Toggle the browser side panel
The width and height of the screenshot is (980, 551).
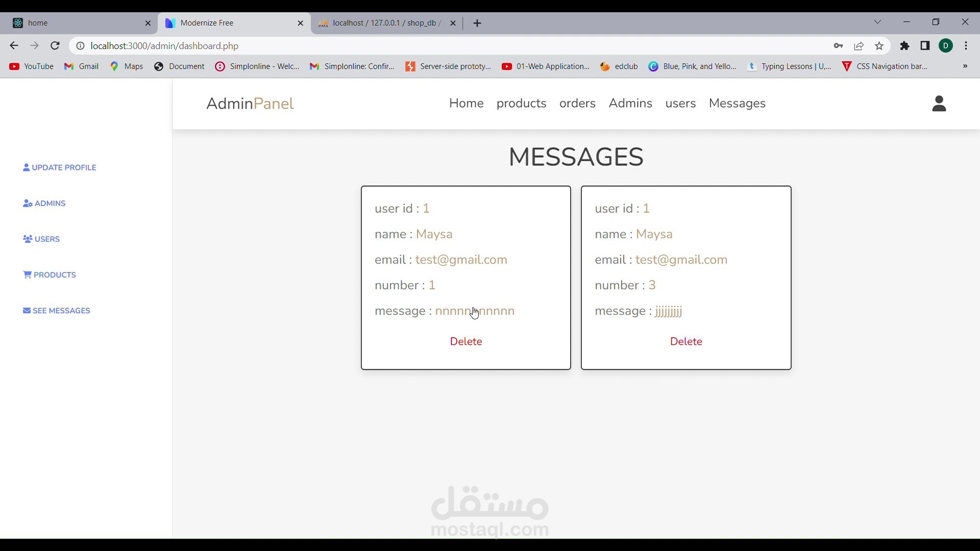click(x=925, y=46)
